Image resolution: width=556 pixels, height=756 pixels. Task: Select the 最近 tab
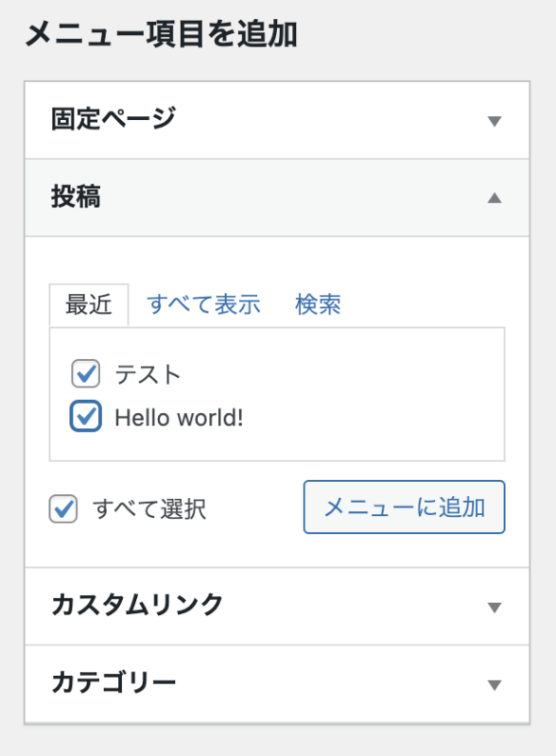click(89, 304)
